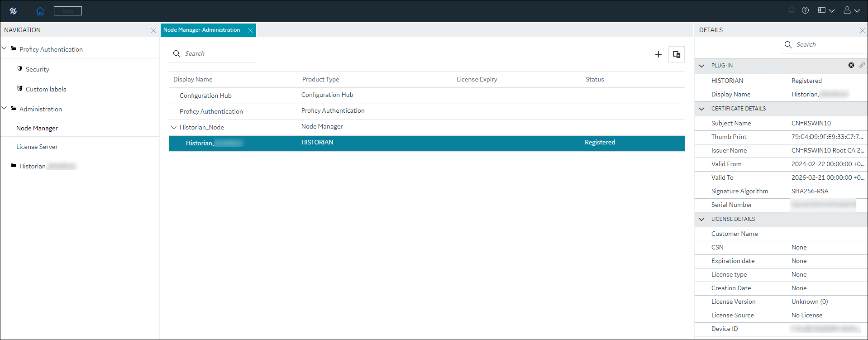Click the black X icon in PLUG-IN header
The width and height of the screenshot is (868, 340).
851,65
